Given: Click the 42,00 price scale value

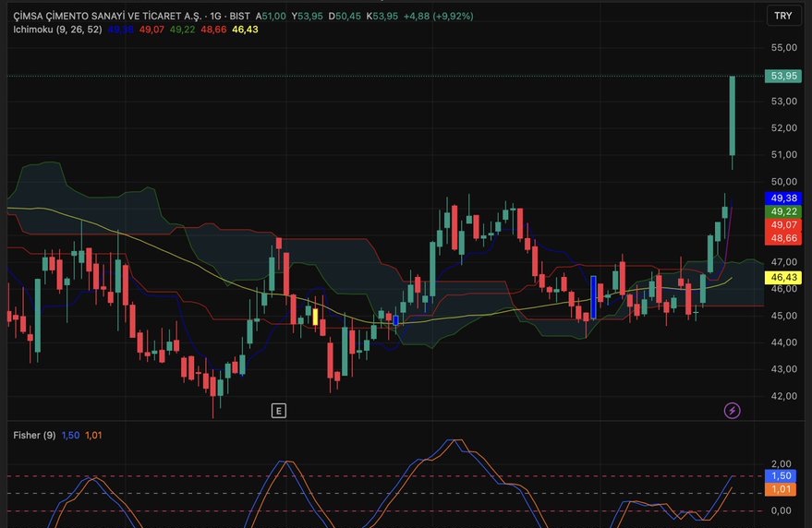Looking at the screenshot, I should pos(784,396).
